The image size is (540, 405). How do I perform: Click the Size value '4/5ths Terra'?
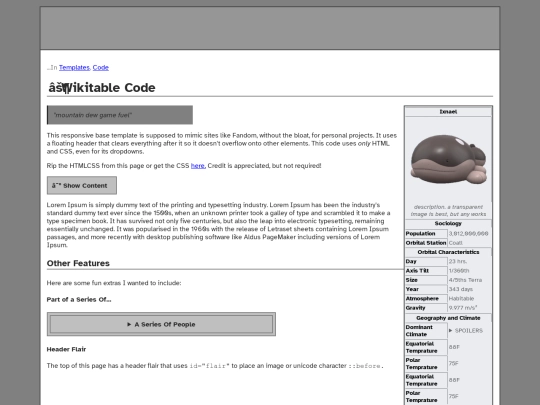coord(465,280)
